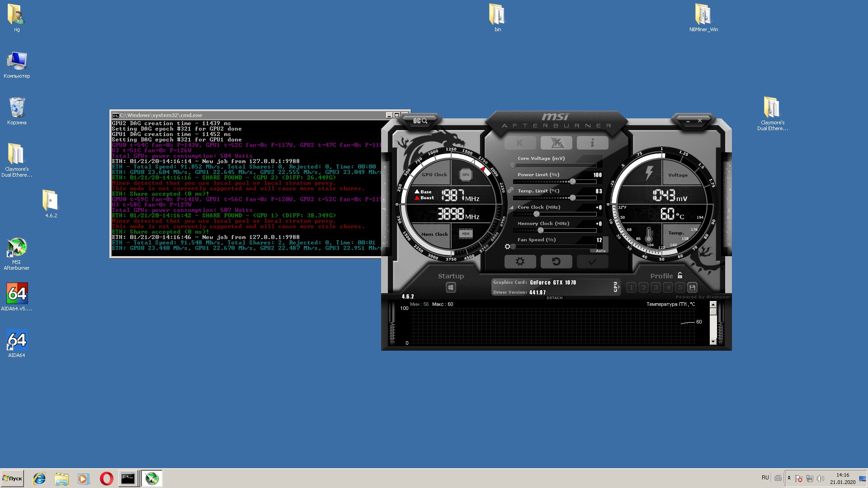Open volume speaker tray icon
Screen dimensions: 868x488
click(821, 478)
